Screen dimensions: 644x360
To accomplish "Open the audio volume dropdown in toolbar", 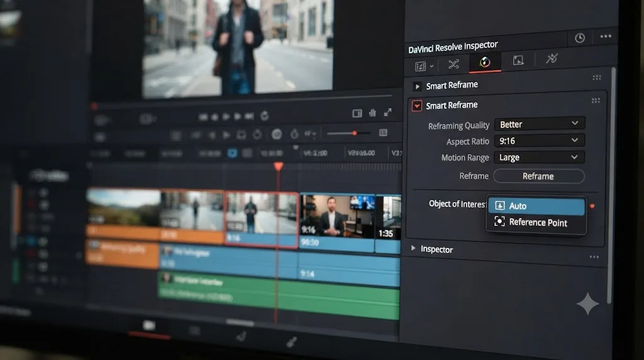I will pyautogui.click(x=310, y=133).
